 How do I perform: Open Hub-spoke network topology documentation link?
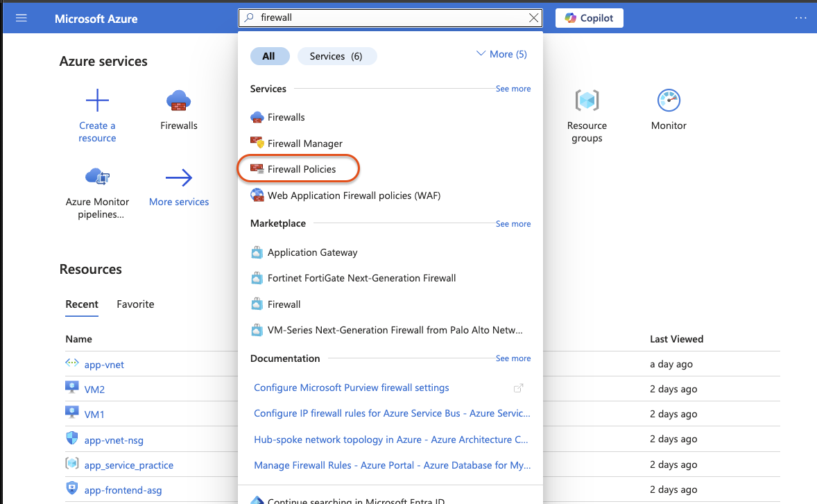coord(390,440)
